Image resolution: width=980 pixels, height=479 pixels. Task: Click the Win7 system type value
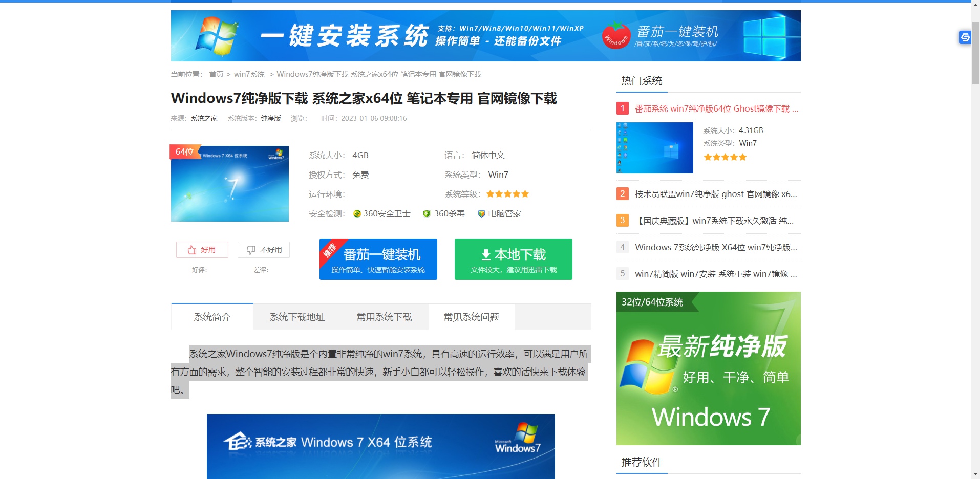coord(498,175)
